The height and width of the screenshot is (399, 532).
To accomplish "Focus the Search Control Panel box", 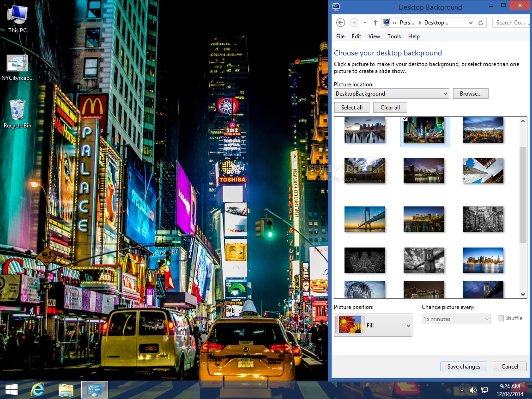I will coord(510,23).
